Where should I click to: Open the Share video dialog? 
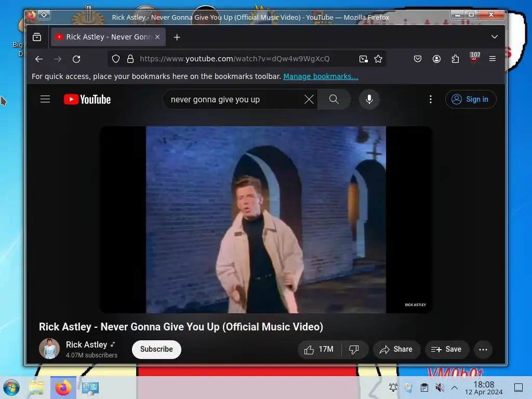(396, 350)
